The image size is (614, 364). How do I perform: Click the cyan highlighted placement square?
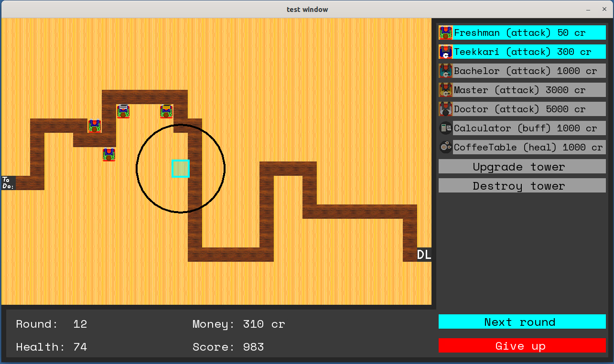(181, 169)
